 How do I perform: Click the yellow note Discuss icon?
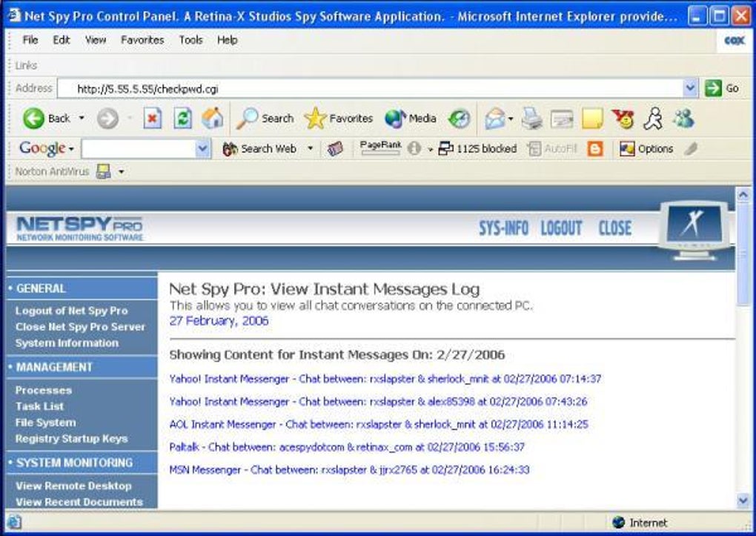click(x=592, y=119)
